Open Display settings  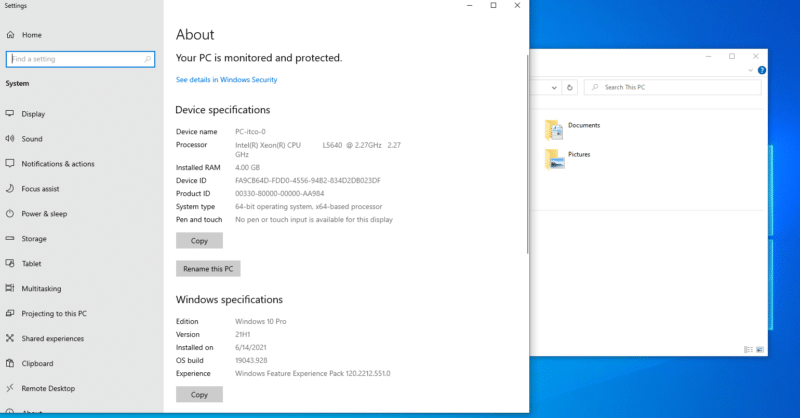[x=33, y=114]
